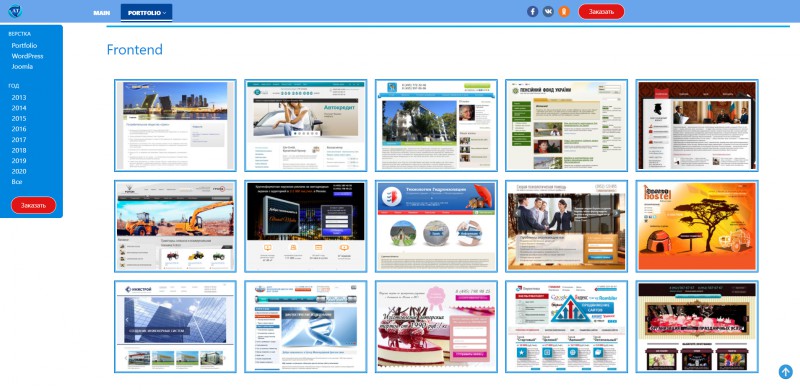Open the dark festive banquet thumbnail
The width and height of the screenshot is (800, 392).
[697, 327]
